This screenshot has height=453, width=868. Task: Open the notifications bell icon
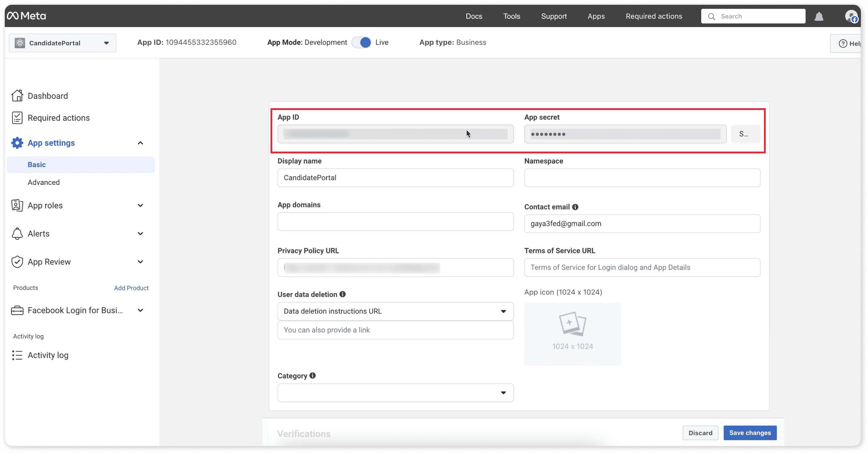[x=819, y=17]
